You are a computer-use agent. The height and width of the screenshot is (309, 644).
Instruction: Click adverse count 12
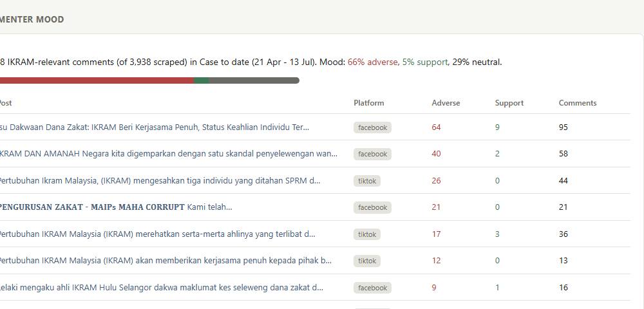pos(436,261)
